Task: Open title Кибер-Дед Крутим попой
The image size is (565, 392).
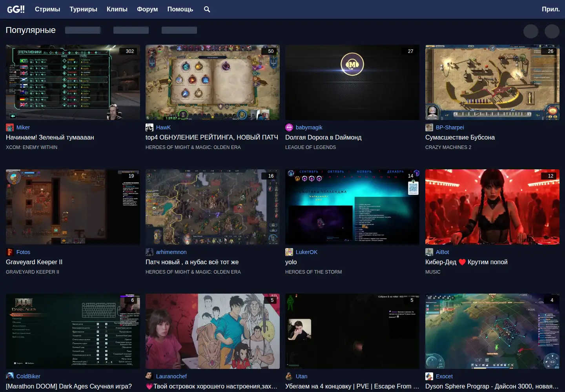Action: (x=467, y=262)
